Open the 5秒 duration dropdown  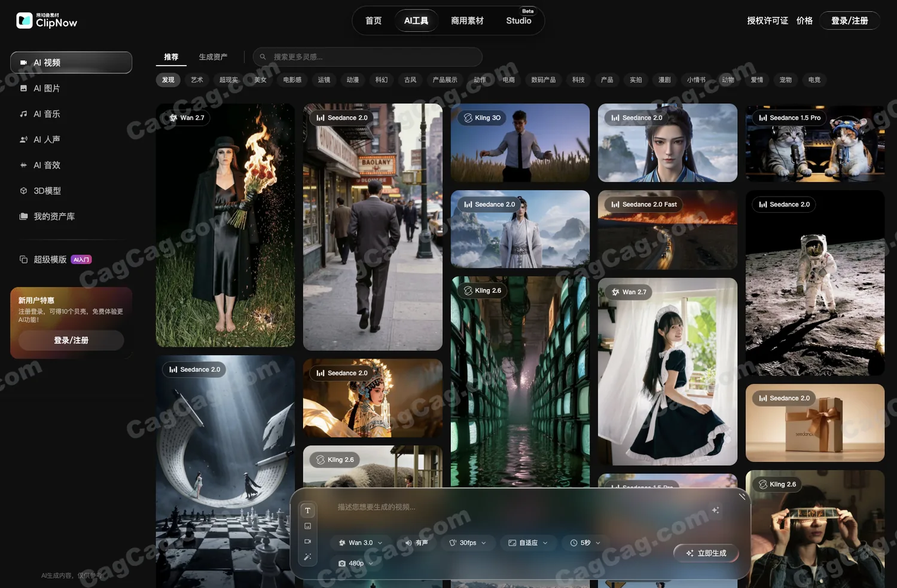coord(585,543)
